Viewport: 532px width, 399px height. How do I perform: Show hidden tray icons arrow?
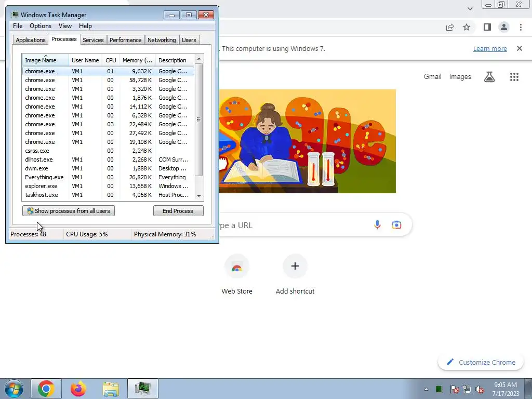(x=426, y=389)
